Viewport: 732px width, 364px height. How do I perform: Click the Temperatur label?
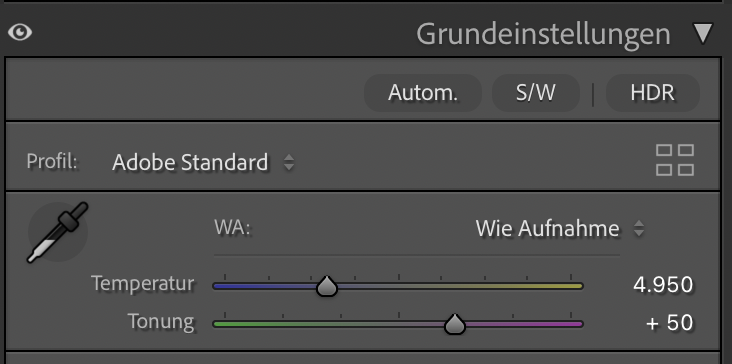click(143, 283)
